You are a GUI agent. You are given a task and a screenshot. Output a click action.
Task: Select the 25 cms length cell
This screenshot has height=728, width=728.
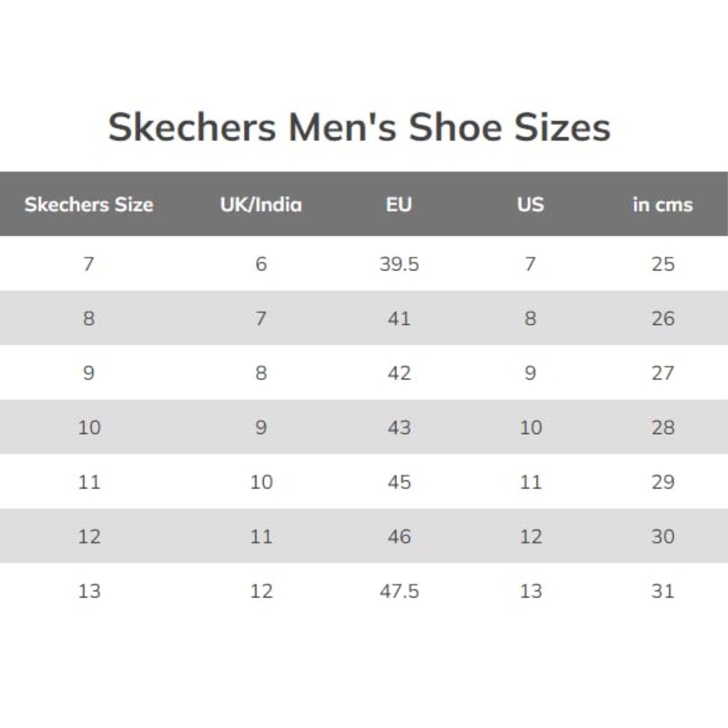663,264
